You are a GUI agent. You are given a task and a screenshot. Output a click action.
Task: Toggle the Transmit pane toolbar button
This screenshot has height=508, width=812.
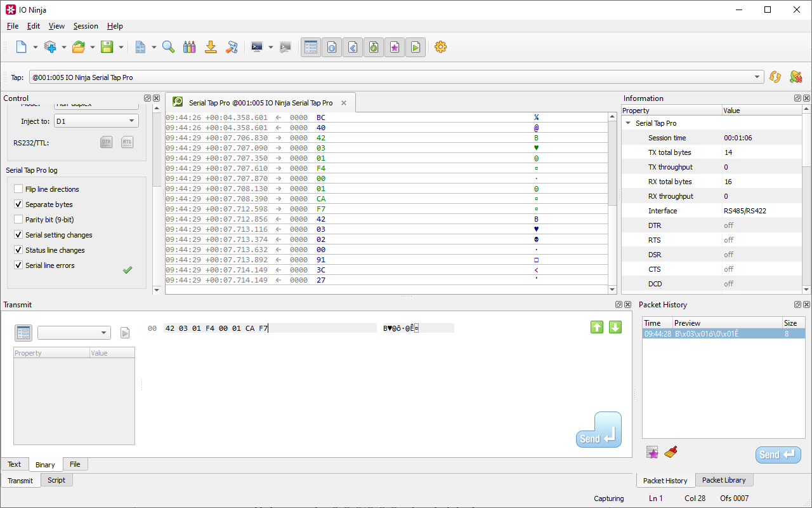(x=353, y=47)
